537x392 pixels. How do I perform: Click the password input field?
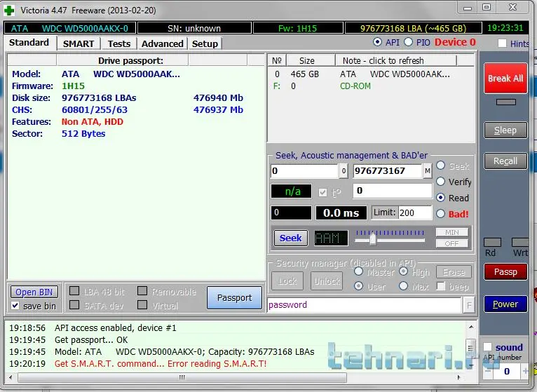coord(363,305)
